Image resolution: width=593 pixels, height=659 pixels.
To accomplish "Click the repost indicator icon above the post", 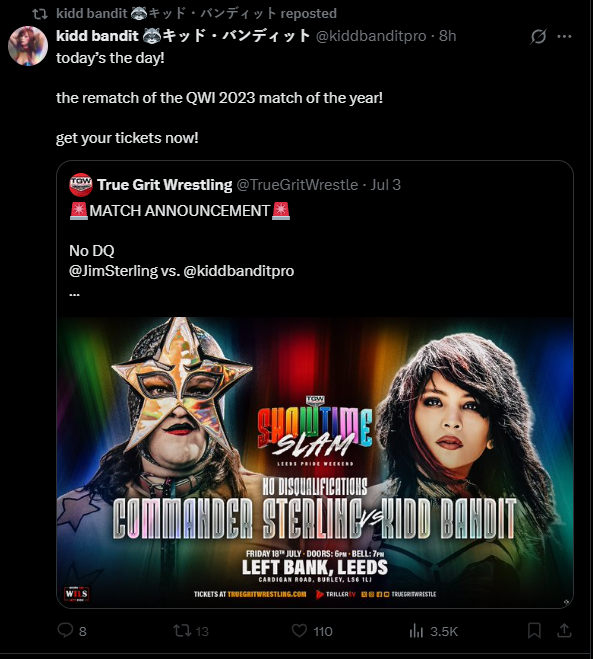I will click(x=40, y=13).
